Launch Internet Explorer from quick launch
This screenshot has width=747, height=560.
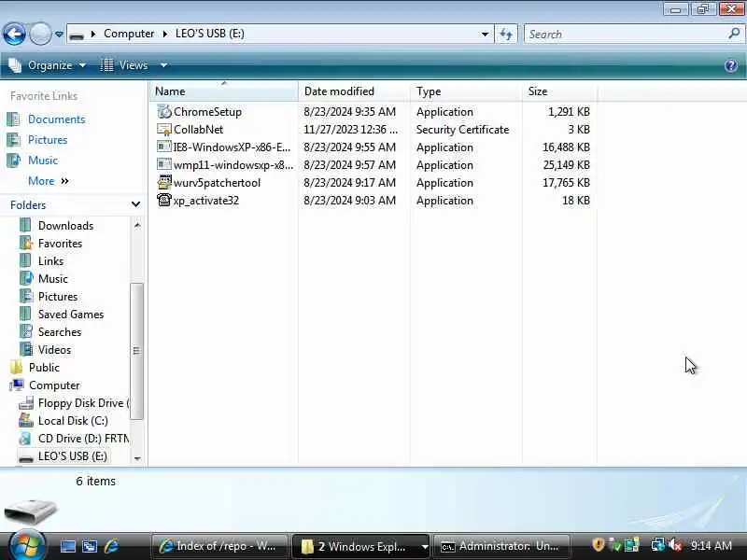pos(111,546)
